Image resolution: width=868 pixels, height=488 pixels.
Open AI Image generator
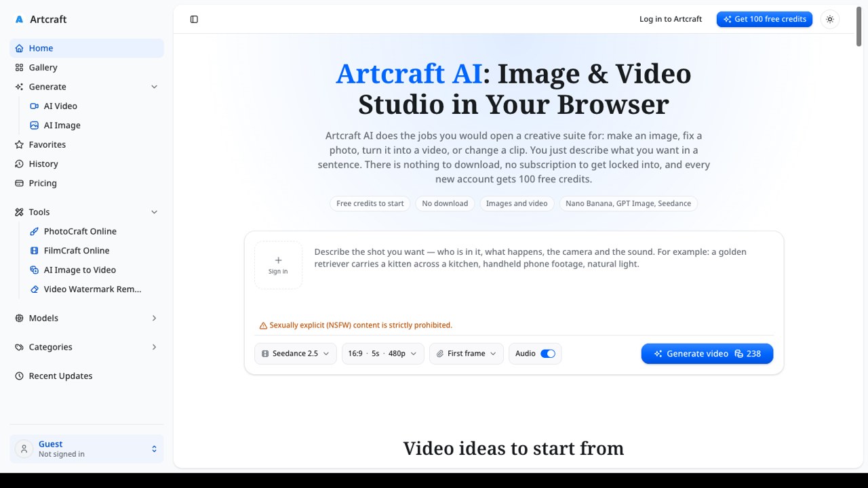point(94,125)
